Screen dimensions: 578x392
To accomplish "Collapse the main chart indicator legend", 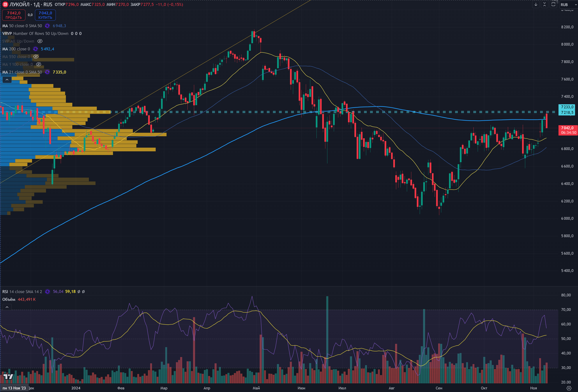I will pyautogui.click(x=7, y=80).
